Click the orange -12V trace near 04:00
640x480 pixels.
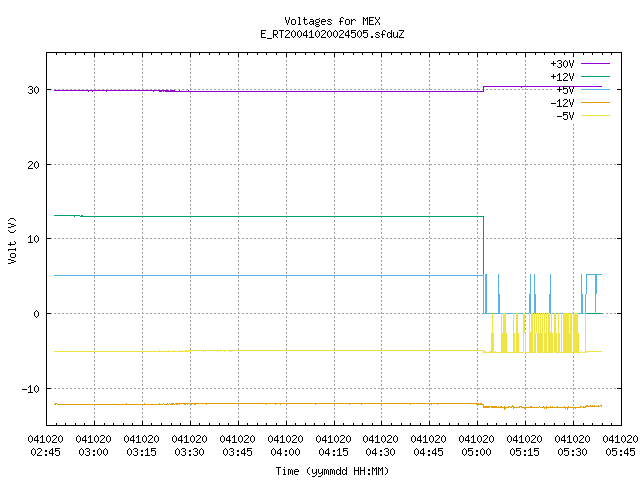click(286, 403)
